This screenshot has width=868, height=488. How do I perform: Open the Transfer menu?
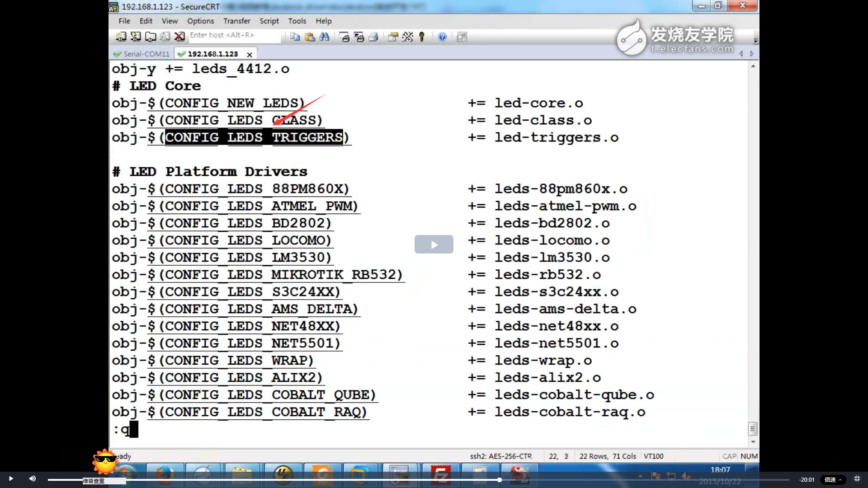(236, 21)
